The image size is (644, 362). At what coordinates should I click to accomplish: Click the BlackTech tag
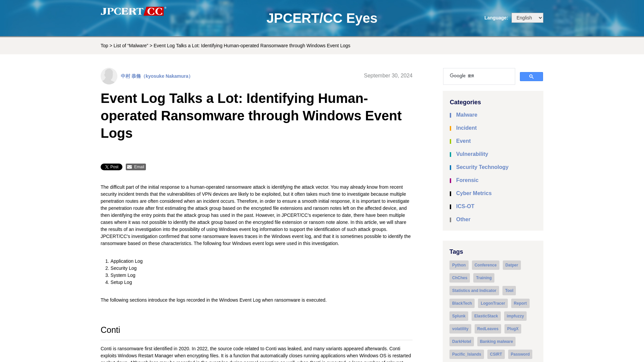click(x=462, y=303)
